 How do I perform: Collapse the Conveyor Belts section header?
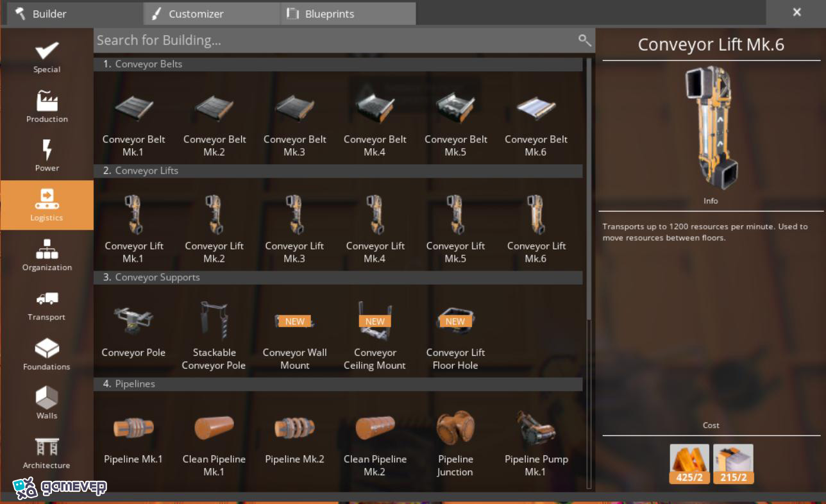339,64
